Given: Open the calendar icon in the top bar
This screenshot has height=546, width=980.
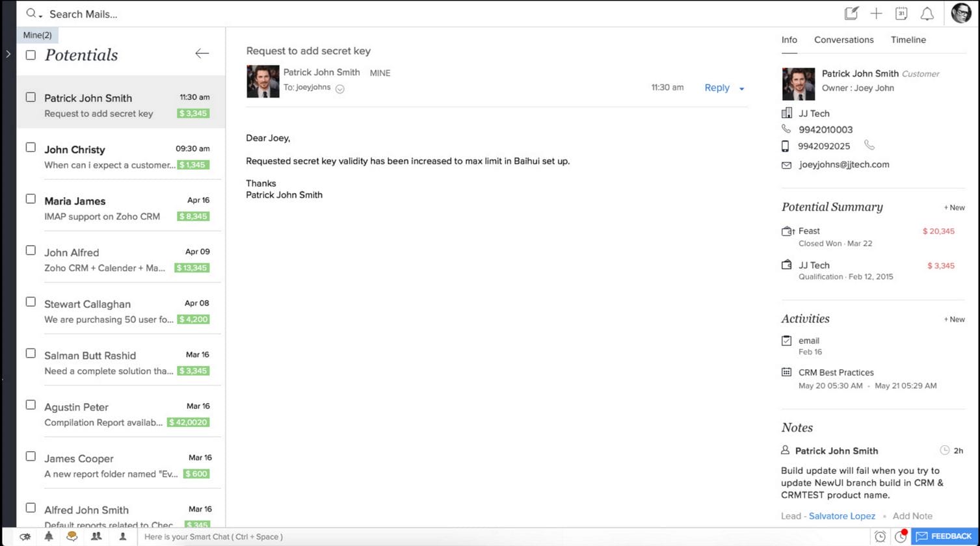Looking at the screenshot, I should tap(901, 13).
